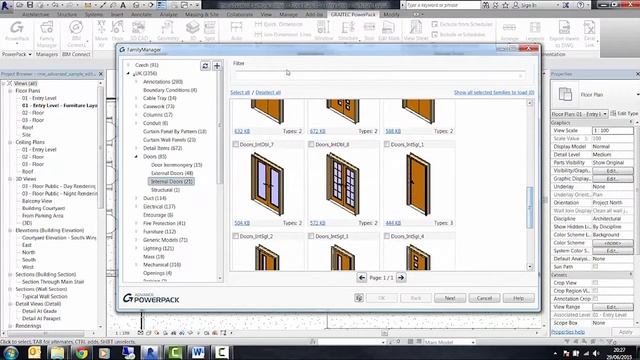640x360 pixels.
Task: Click the Cancel button in FamilyManager
Action: point(484,298)
